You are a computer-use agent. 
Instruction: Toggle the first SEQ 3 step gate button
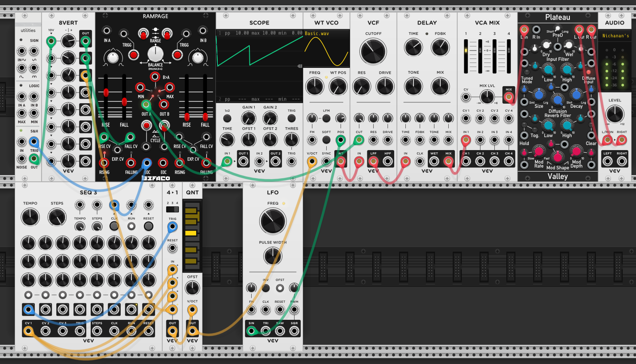28,295
